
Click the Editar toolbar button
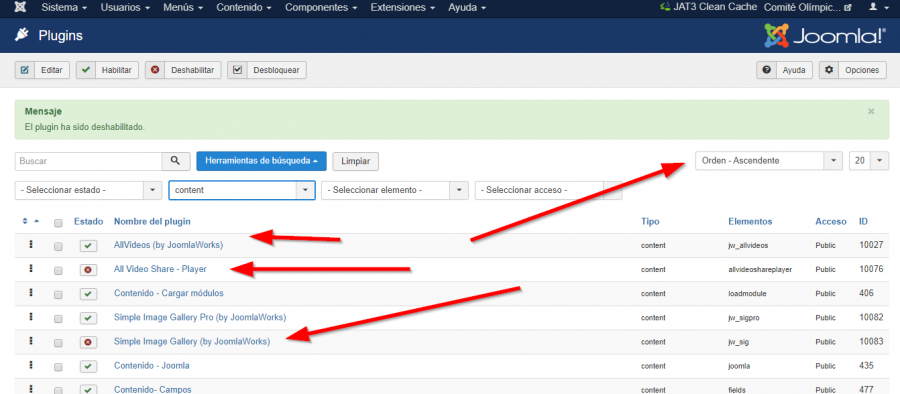(x=42, y=70)
